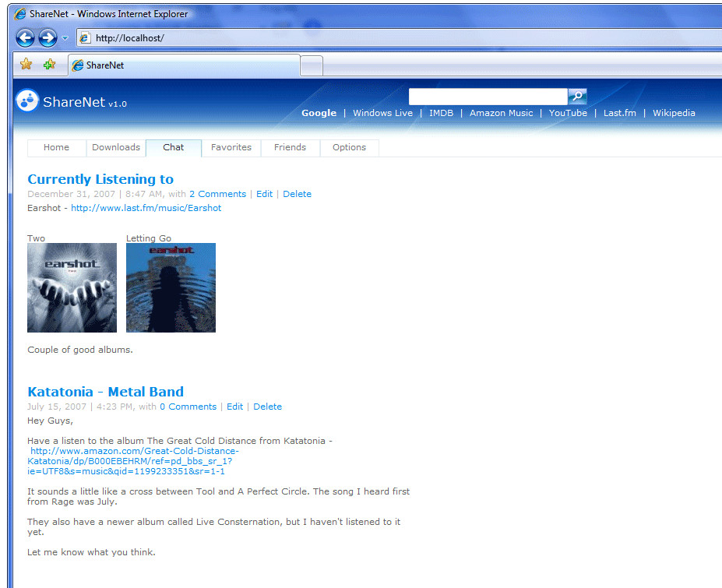Click the Letting Go album cover

click(171, 288)
